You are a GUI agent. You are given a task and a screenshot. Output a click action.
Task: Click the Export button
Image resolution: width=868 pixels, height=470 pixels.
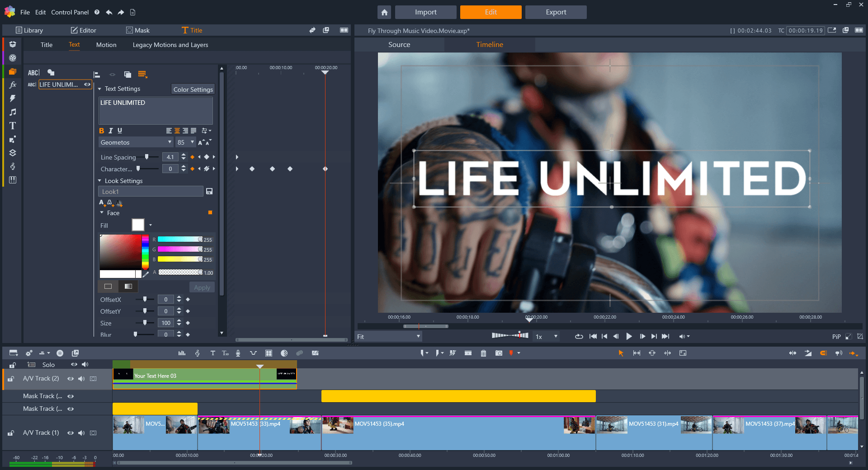click(x=556, y=12)
